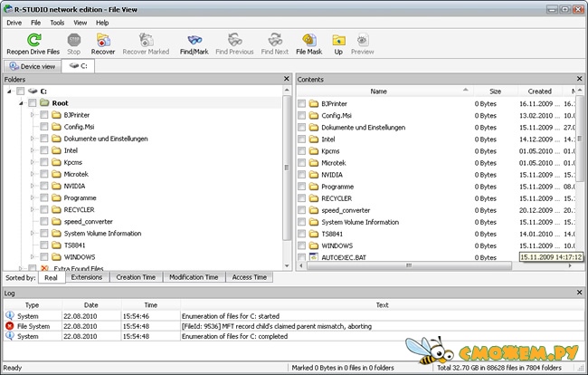Open the View menu
Screen dimensions: 588x375
point(81,23)
